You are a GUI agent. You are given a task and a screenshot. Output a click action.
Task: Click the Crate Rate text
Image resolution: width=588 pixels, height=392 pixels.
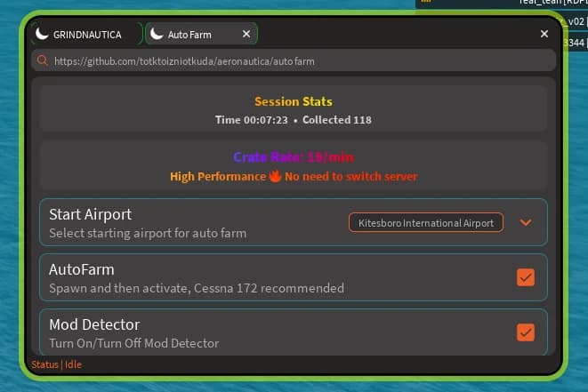[x=294, y=157]
